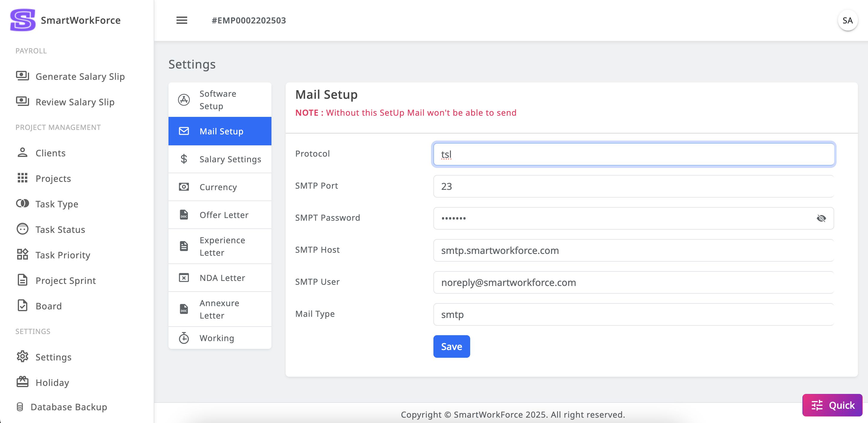This screenshot has height=423, width=868.
Task: Open the SA user avatar menu
Action: pyautogui.click(x=847, y=20)
